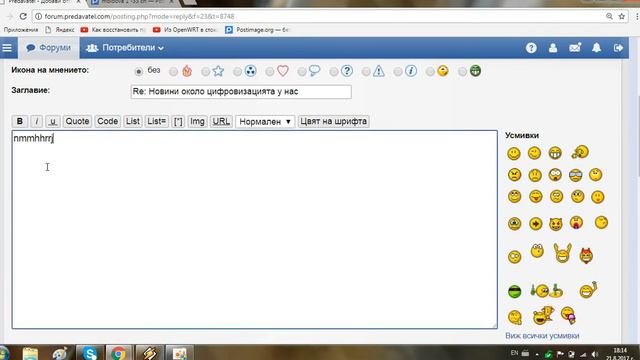Open notifications bell icon
Screen dimensions: 640x360
pos(596,48)
